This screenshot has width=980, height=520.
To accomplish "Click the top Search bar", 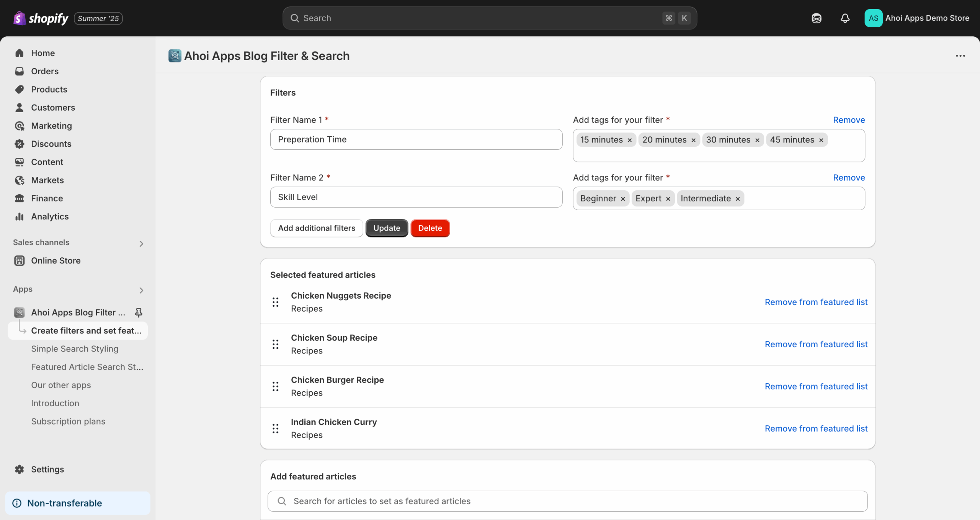I will tap(490, 18).
